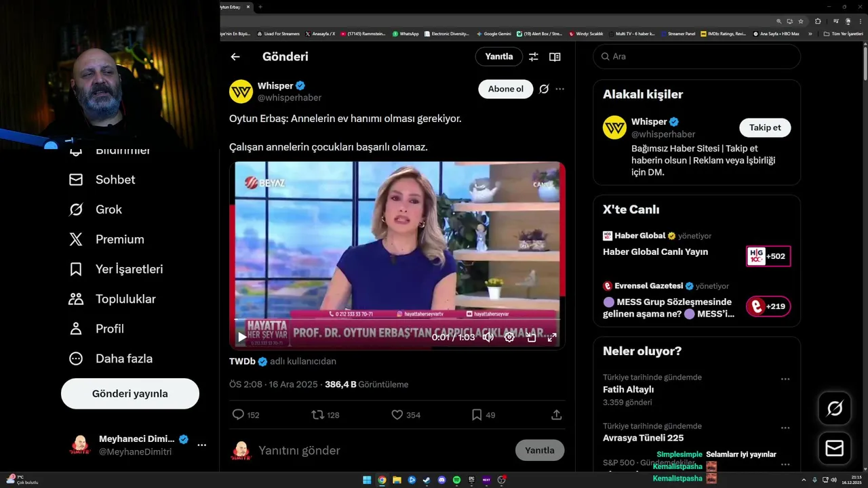The height and width of the screenshot is (488, 868).
Task: Open the WhatsApp bookmark
Action: click(406, 33)
